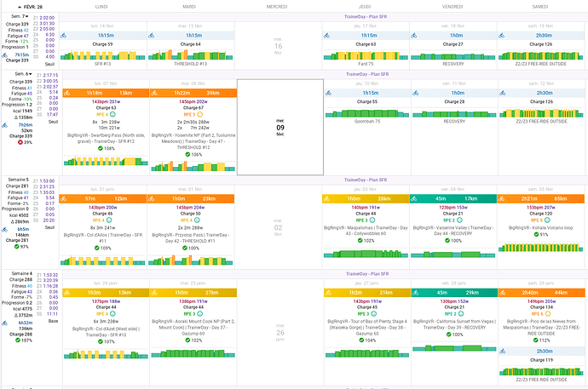
Task: Select the empty mer. 16 févr. day
Action: point(278,46)
